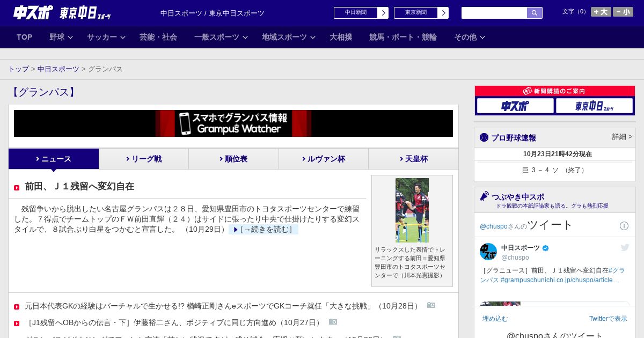This screenshot has width=644, height=338.
Task: Expand the その他 navigation menu
Action: coord(470,37)
